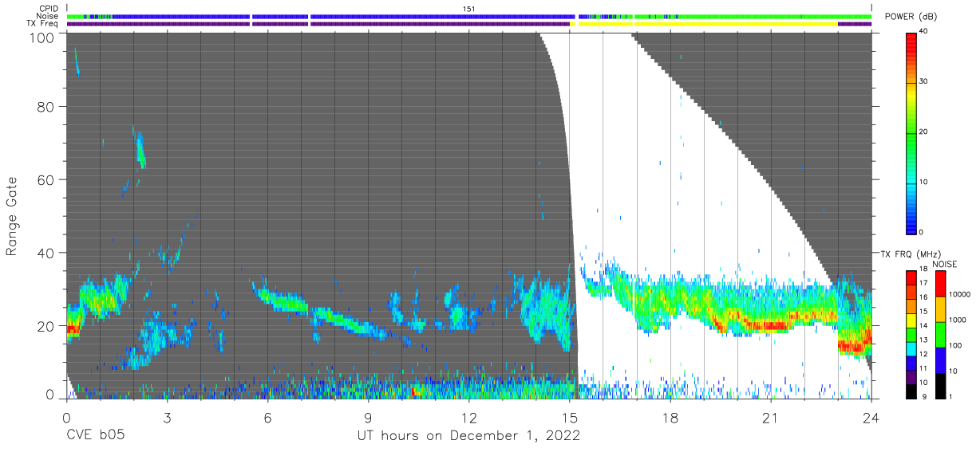The image size is (980, 452).
Task: Select the yellow 14–15 MHz frequency swatch
Action: pyautogui.click(x=911, y=319)
